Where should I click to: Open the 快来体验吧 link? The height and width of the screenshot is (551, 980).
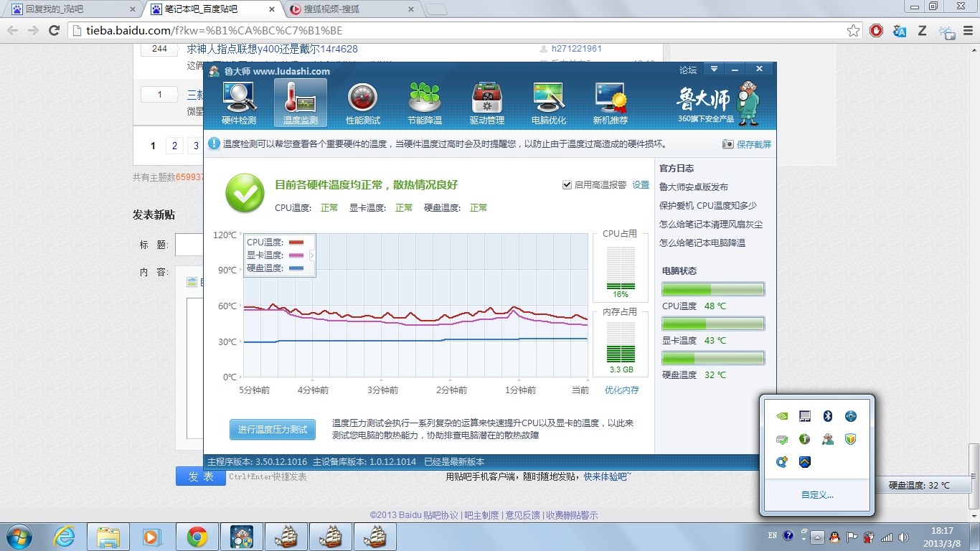pos(607,476)
